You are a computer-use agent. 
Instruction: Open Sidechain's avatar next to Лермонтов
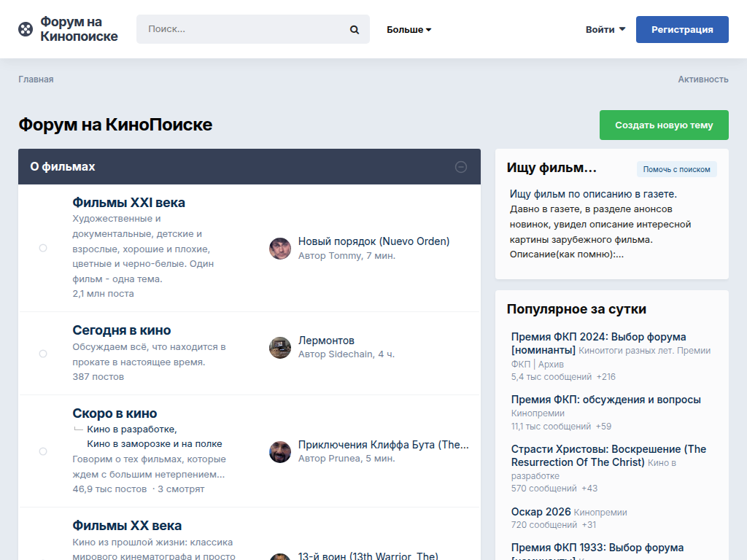(280, 348)
